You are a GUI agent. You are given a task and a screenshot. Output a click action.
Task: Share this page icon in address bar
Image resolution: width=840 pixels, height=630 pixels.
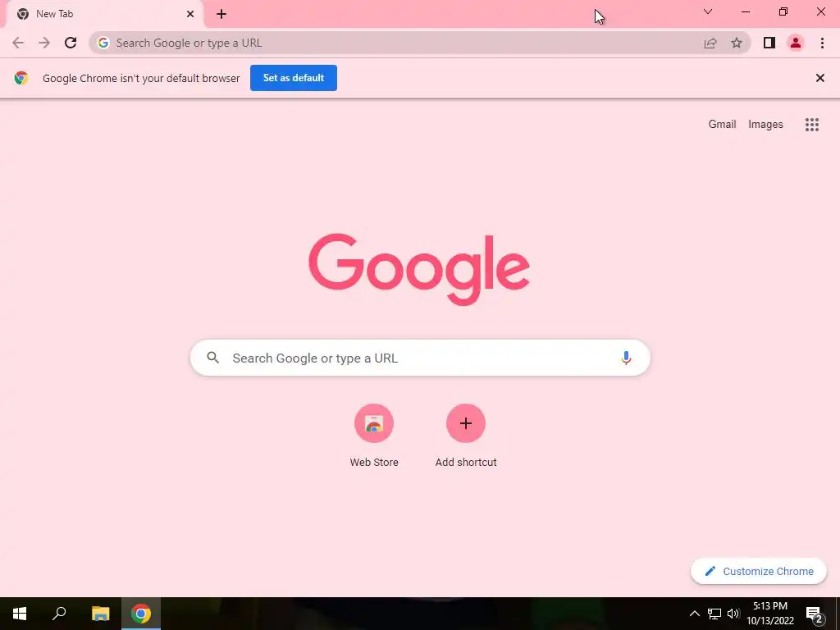coord(710,43)
